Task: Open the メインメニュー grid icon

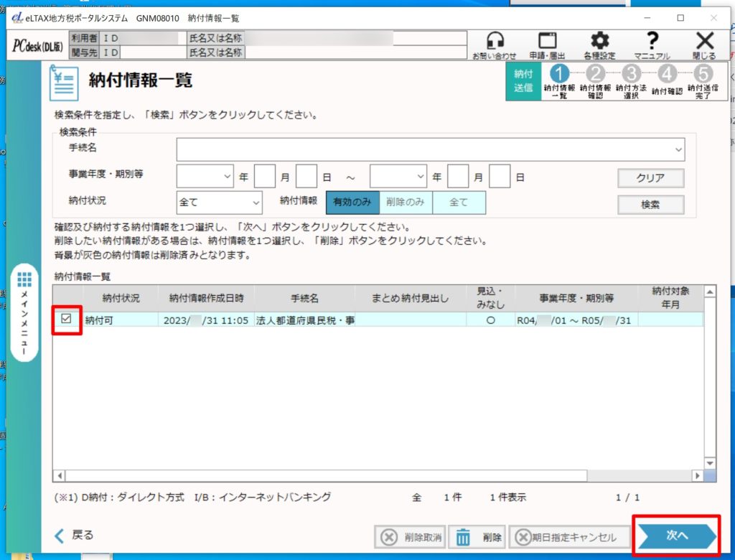Action: [x=25, y=280]
